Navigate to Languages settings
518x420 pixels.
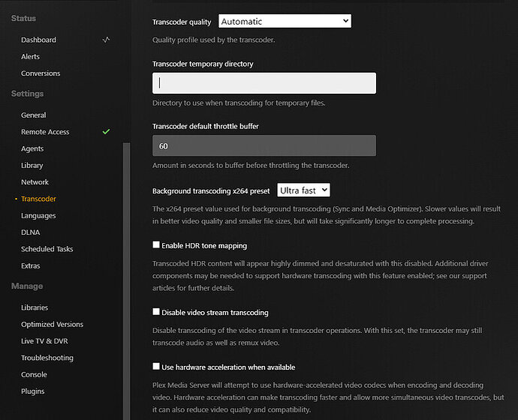[38, 216]
